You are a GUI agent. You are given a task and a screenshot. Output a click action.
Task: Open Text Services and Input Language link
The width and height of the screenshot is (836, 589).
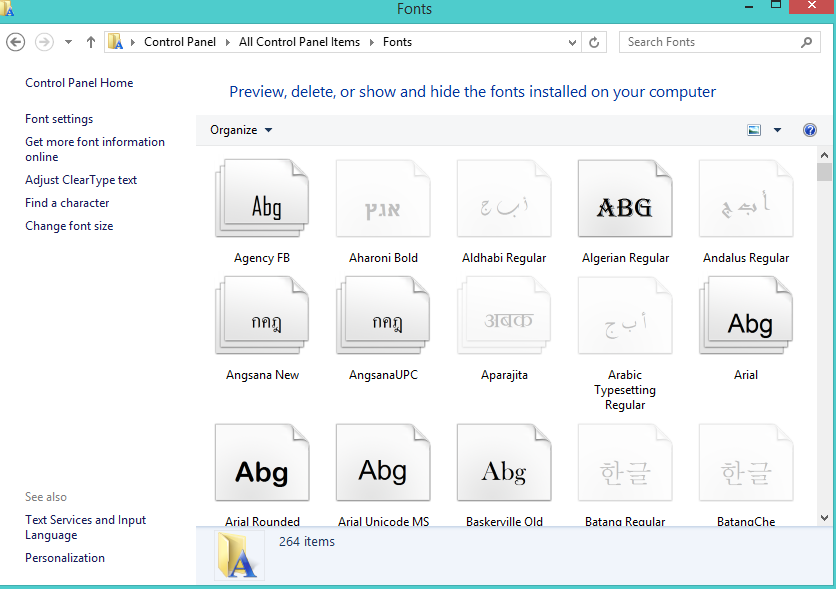coord(85,527)
